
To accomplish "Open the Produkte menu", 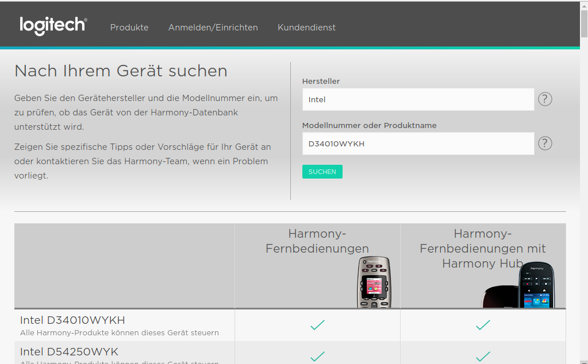I will tap(129, 28).
